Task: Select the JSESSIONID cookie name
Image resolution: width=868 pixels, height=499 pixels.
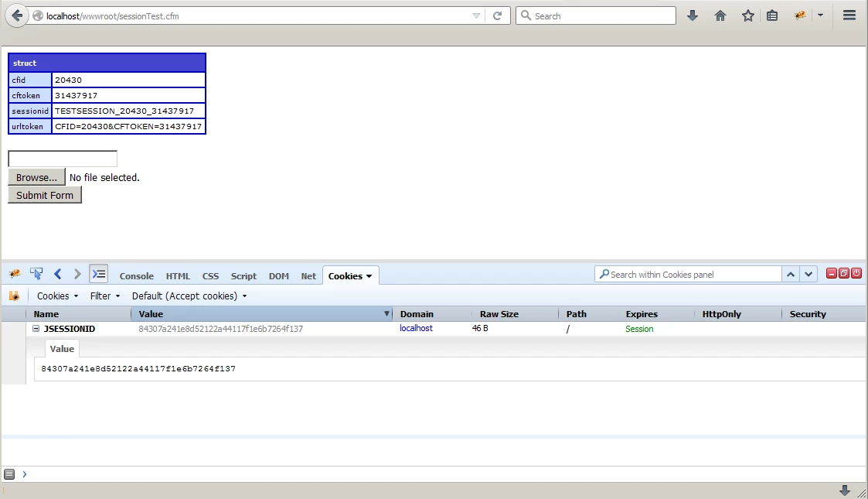Action: [70, 329]
